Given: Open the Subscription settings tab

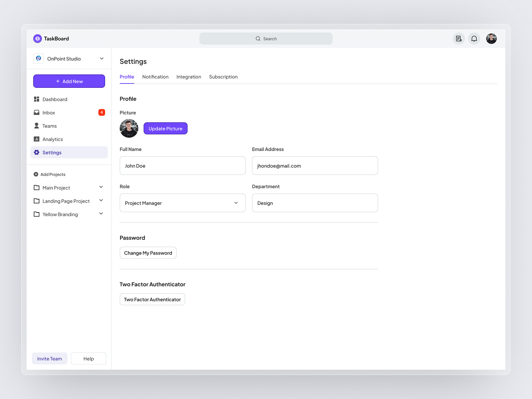Looking at the screenshot, I should [x=223, y=77].
